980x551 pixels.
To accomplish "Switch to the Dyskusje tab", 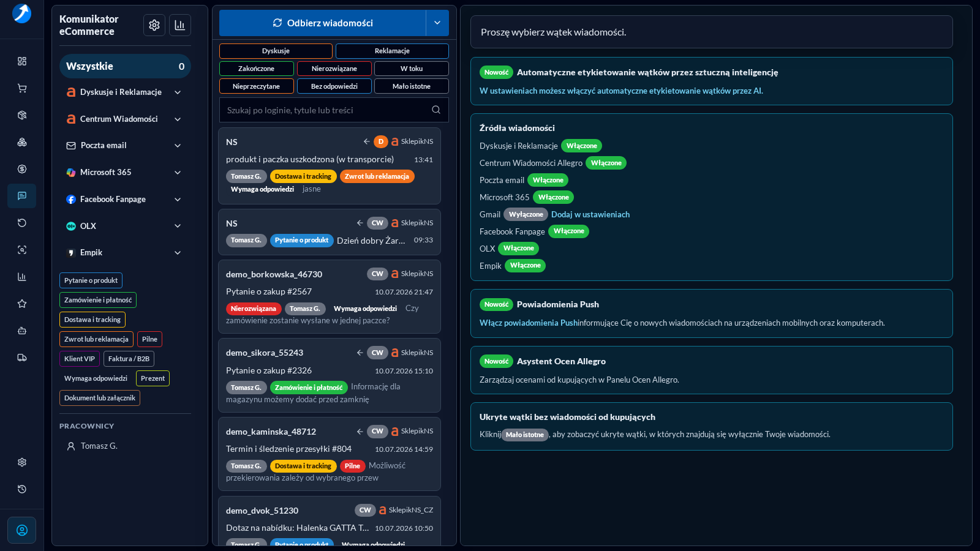I will (276, 51).
